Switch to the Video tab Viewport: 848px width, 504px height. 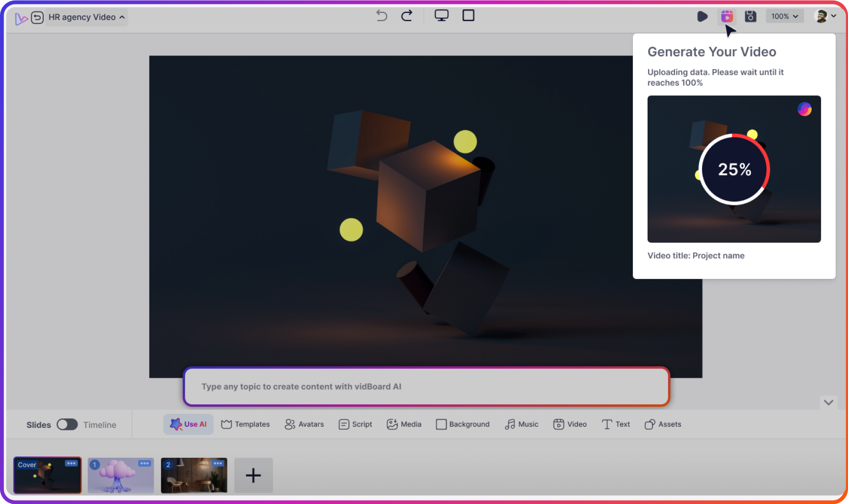coord(570,424)
